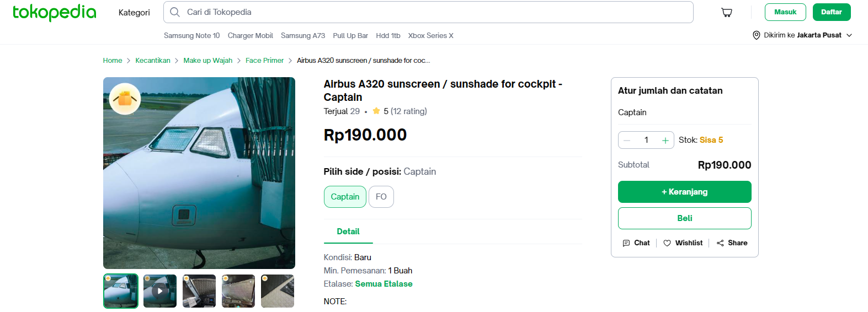Select the last product image thumbnail

point(278,291)
